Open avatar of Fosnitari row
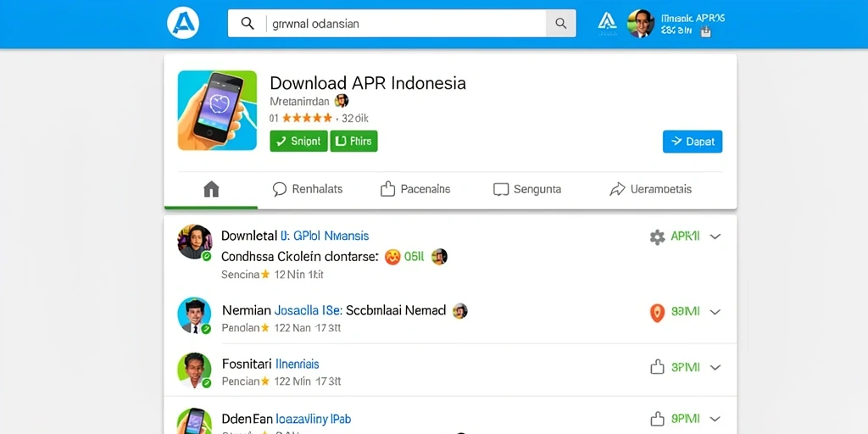868x434 pixels. pyautogui.click(x=194, y=370)
